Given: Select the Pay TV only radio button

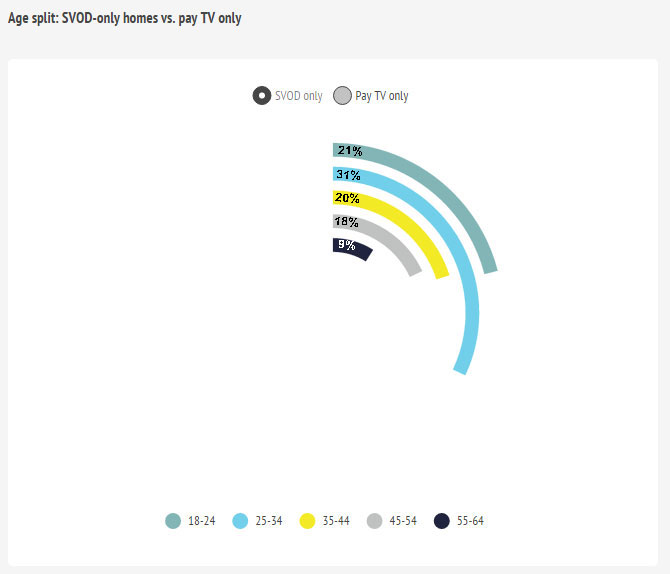Looking at the screenshot, I should click(342, 96).
